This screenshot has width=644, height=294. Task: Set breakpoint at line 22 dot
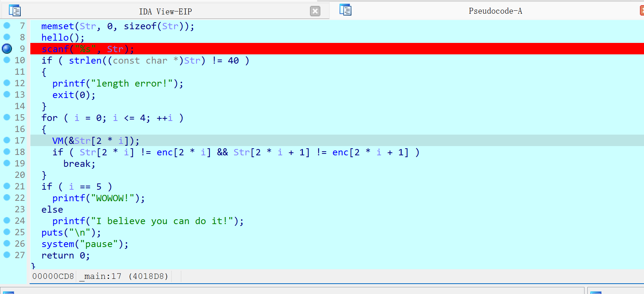coord(7,197)
